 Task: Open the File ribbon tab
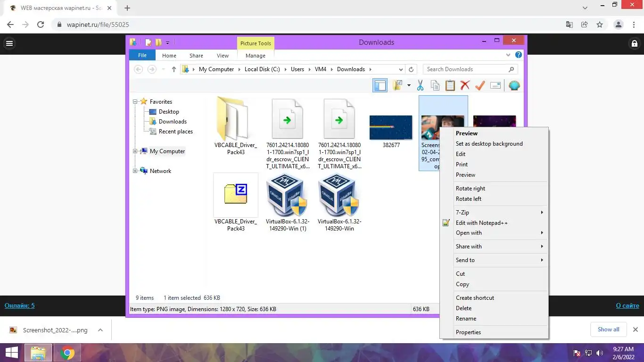point(142,55)
